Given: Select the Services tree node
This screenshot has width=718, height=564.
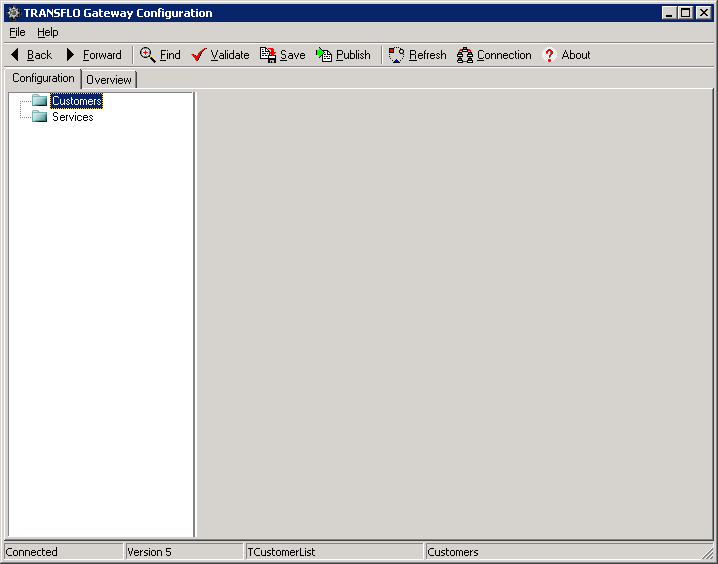Looking at the screenshot, I should [72, 117].
